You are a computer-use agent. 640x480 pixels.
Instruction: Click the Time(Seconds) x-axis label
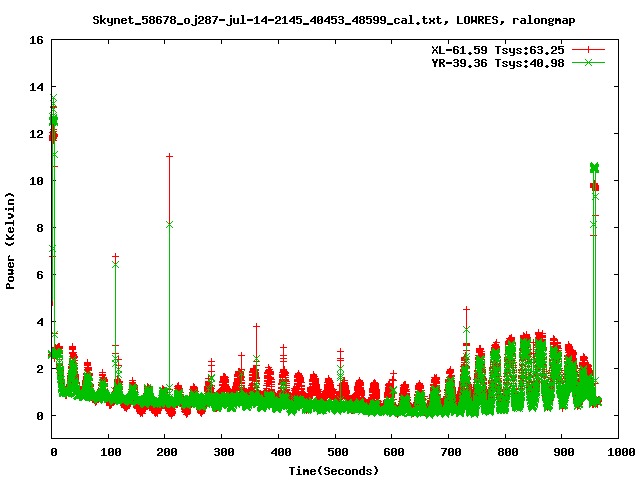(x=333, y=471)
